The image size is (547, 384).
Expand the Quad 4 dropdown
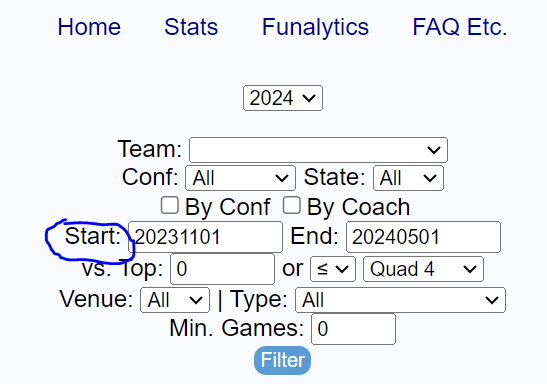click(423, 269)
